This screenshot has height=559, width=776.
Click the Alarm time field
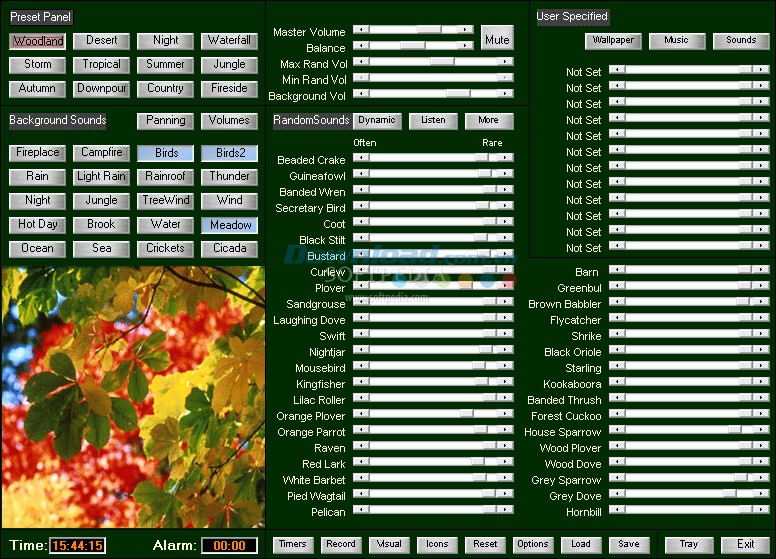(229, 546)
